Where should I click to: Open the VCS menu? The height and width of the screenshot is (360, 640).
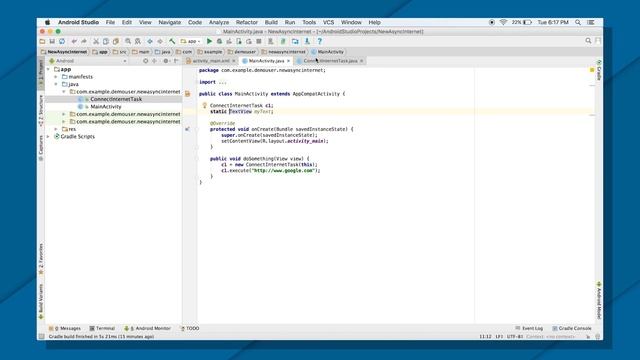tap(329, 22)
